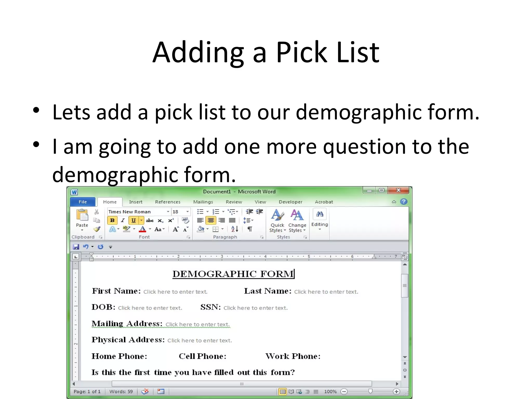Click the Grow Font icon
Image resolution: width=532 pixels, height=399 pixels.
[x=176, y=229]
